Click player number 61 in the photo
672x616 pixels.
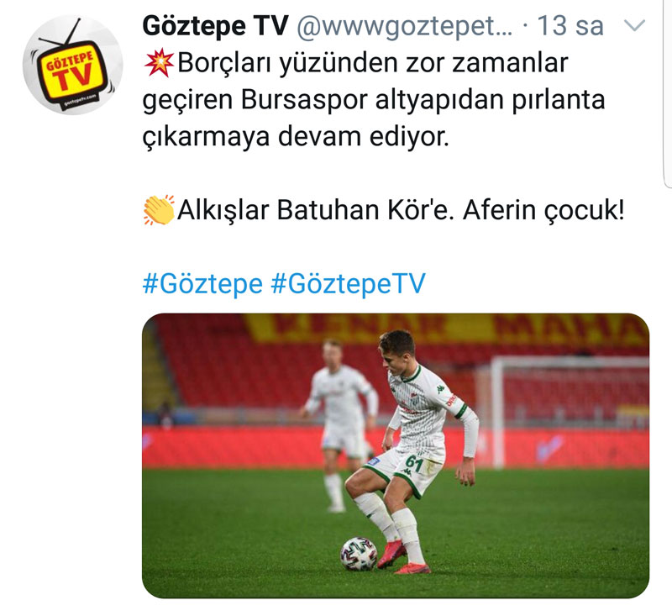[414, 463]
